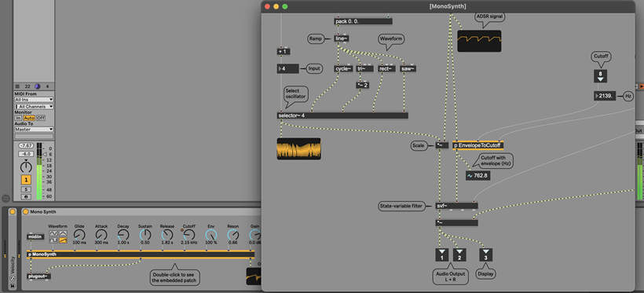This screenshot has height=293, width=644.
Task: Select the sawtooth waveform button
Action: click(63, 241)
